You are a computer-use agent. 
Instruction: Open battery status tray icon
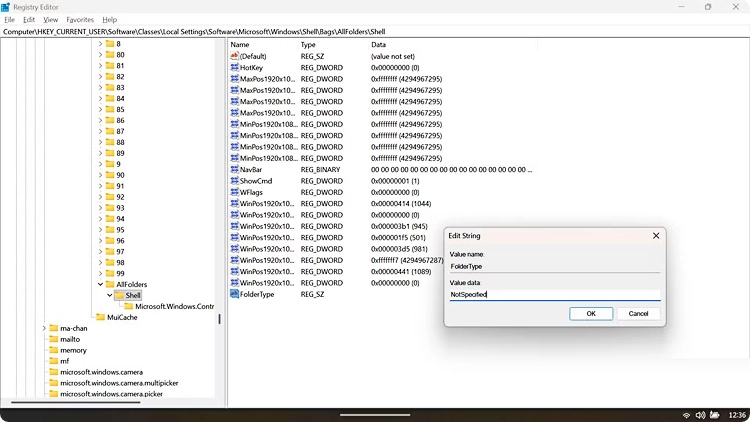point(715,415)
